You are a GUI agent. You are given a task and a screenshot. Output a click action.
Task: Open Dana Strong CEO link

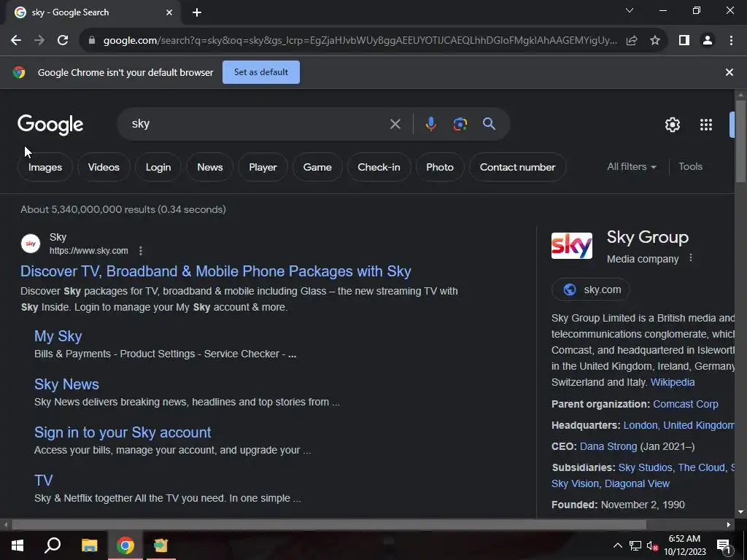(608, 447)
